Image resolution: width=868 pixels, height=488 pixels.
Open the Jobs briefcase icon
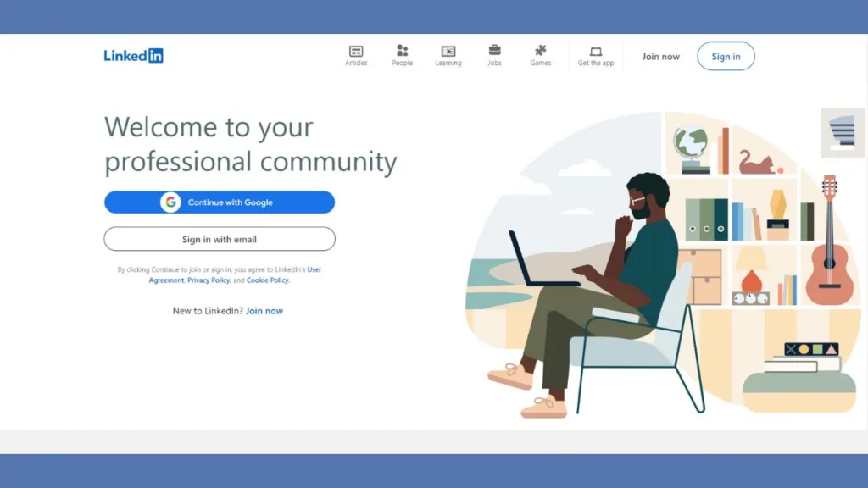coord(494,51)
